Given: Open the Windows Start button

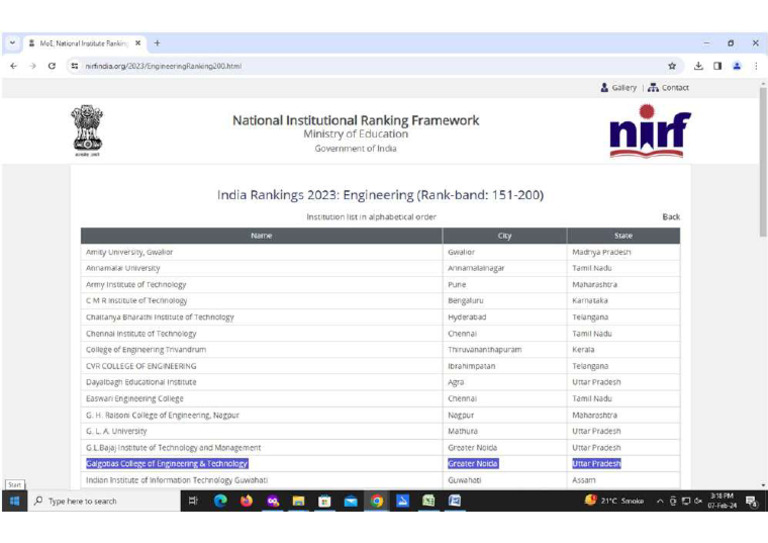Looking at the screenshot, I should tap(15, 501).
